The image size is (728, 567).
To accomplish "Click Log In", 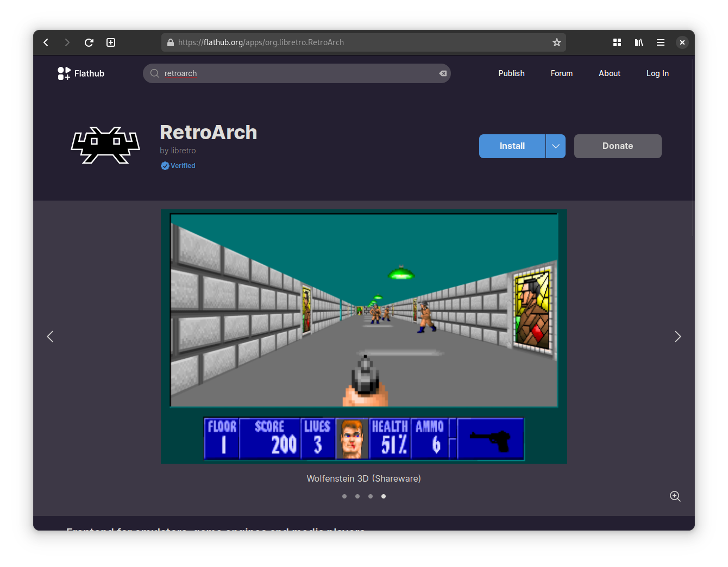I will coord(657,73).
